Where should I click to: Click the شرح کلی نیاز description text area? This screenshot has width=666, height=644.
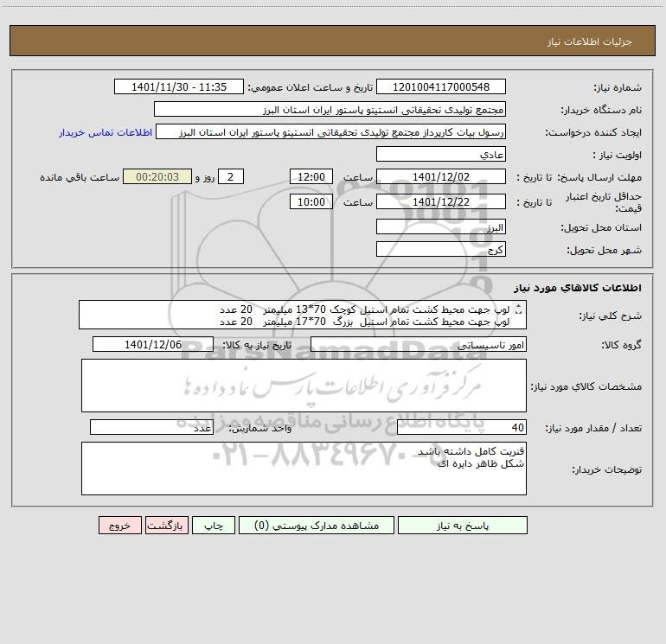(x=303, y=315)
